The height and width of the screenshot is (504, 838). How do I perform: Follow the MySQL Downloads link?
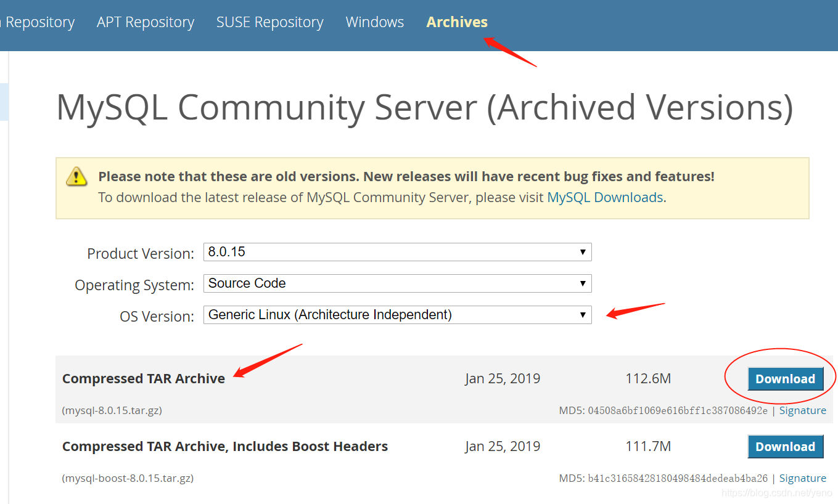605,198
